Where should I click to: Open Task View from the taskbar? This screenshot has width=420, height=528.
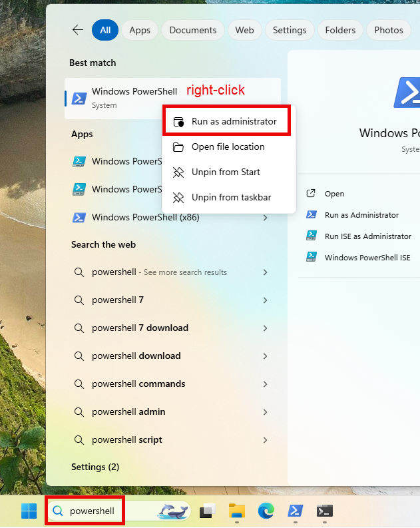click(x=208, y=511)
